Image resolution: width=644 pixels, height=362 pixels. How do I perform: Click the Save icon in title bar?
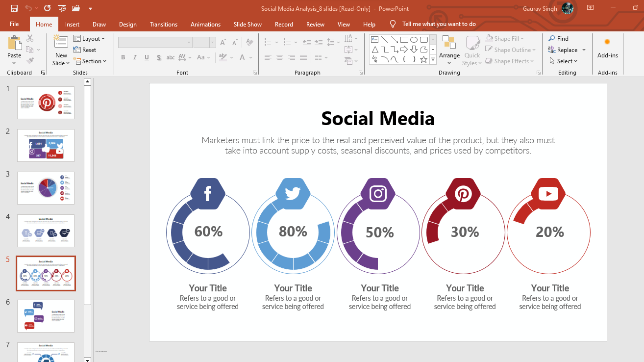pos(14,8)
